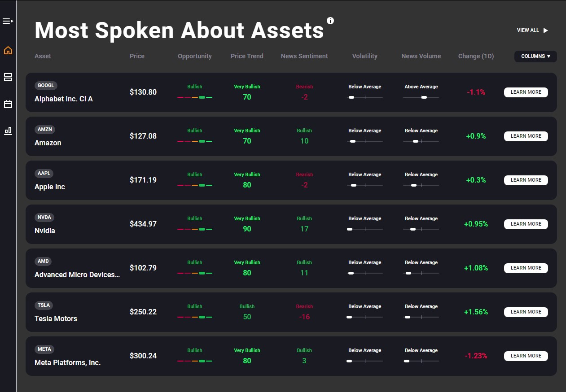The image size is (566, 392).
Task: Open the Columns dropdown
Action: click(535, 57)
